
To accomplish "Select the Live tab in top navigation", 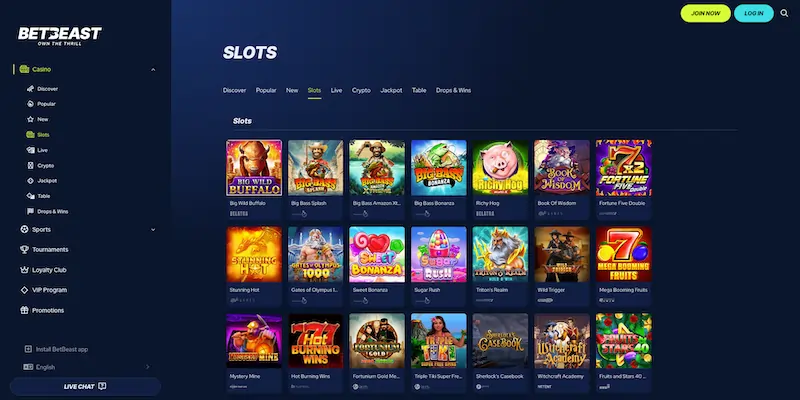I will (x=336, y=90).
